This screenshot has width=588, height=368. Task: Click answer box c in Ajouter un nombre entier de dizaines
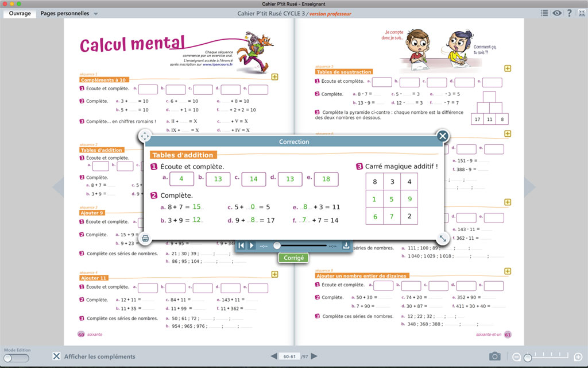click(438, 286)
